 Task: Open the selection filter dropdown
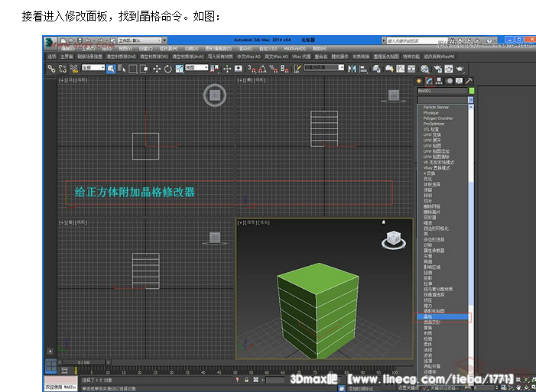(93, 68)
